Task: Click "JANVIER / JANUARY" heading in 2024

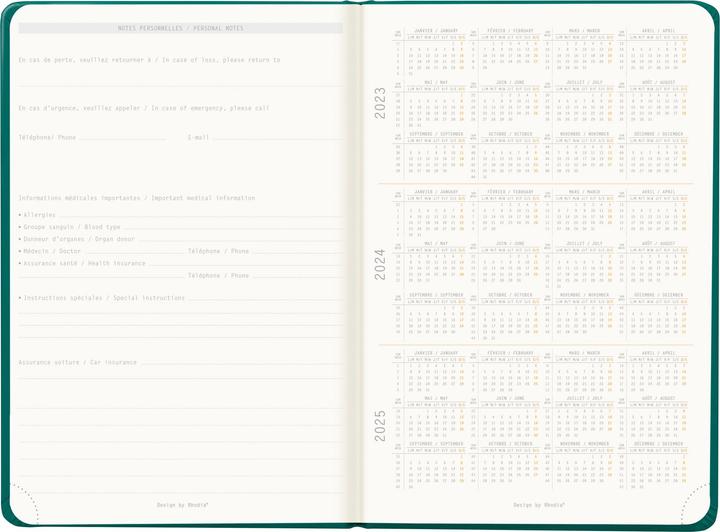Action: pos(436,192)
